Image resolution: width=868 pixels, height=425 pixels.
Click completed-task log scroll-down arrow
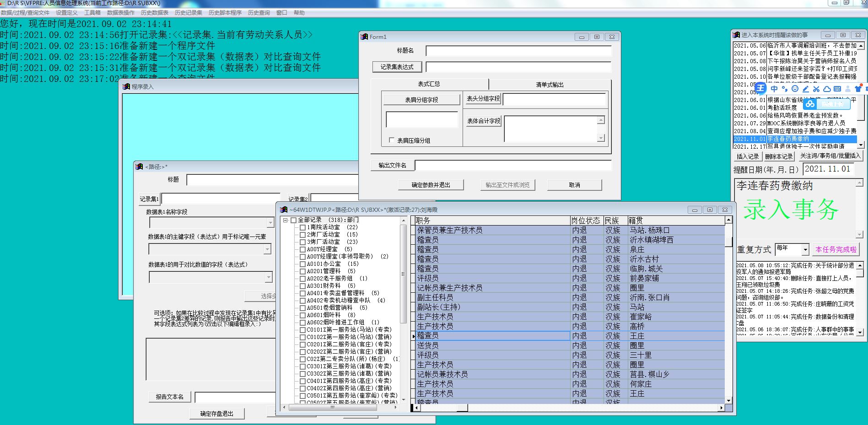(x=860, y=332)
